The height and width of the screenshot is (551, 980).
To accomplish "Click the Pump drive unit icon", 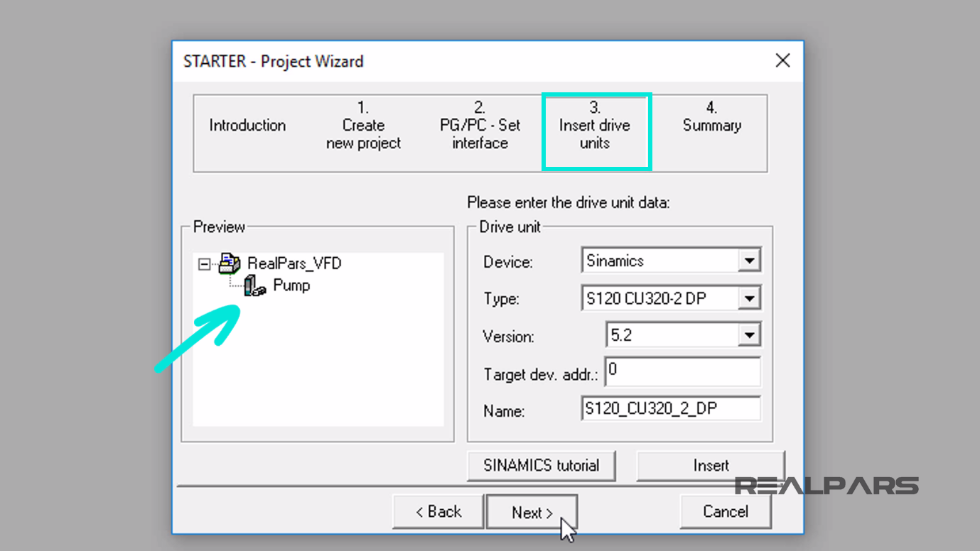I will [x=254, y=286].
